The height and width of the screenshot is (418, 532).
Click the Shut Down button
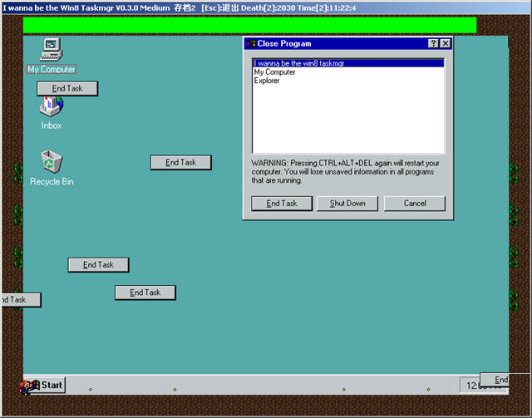click(347, 204)
